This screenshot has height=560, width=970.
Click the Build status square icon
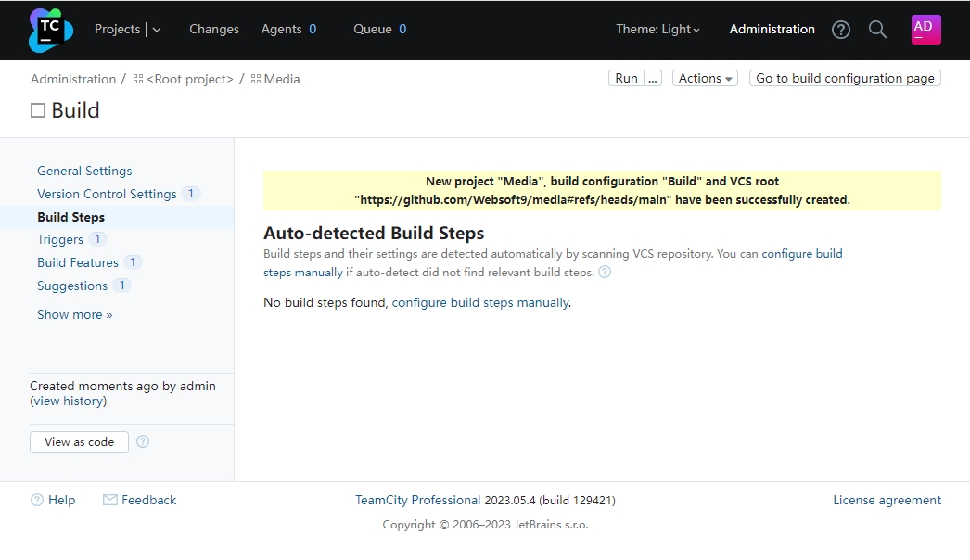38,110
